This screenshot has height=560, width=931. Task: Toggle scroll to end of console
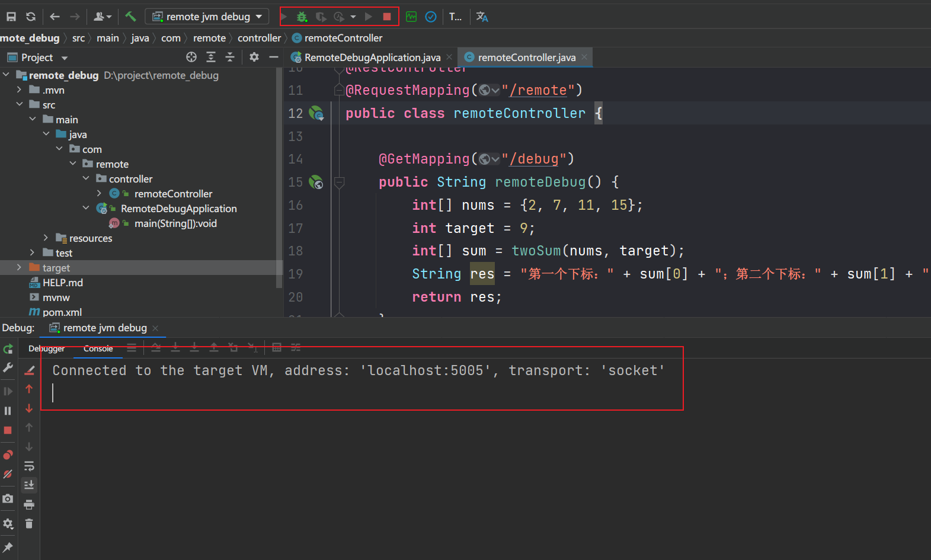[x=29, y=485]
